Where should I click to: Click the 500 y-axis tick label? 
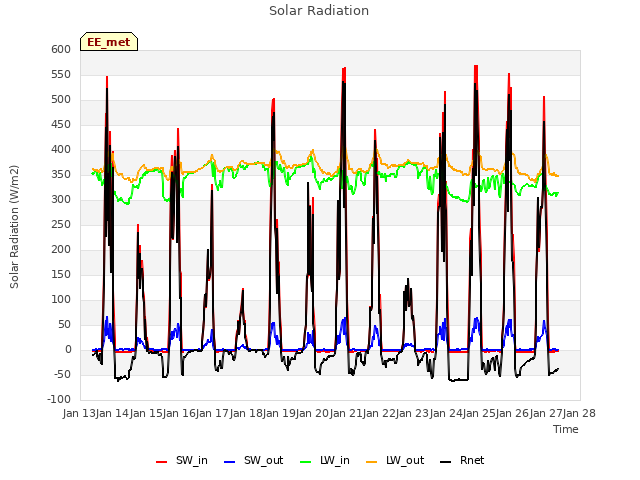point(61,100)
